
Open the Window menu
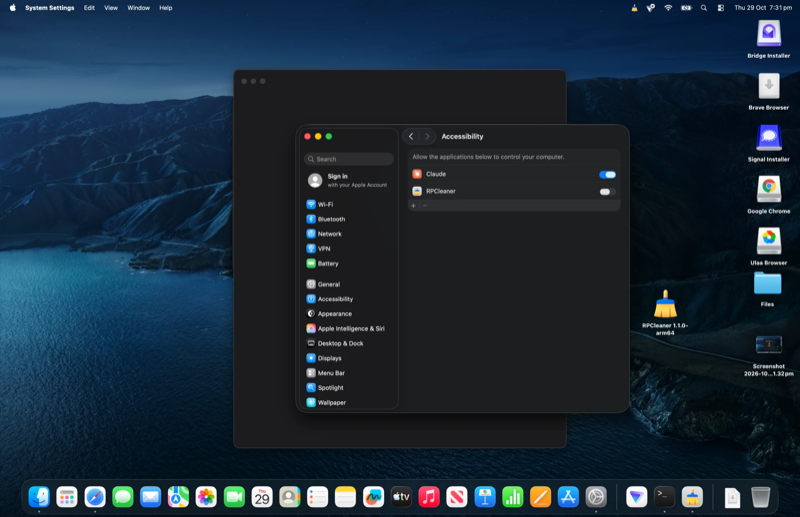(138, 8)
